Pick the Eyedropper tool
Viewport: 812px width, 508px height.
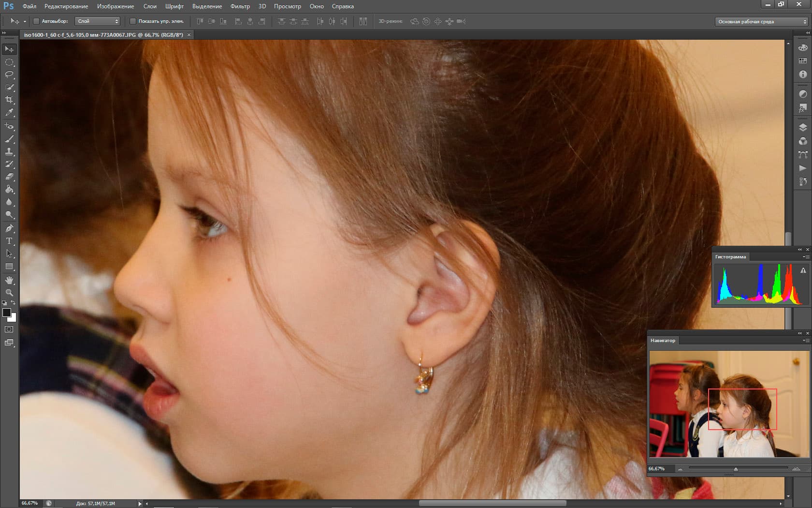(9, 113)
